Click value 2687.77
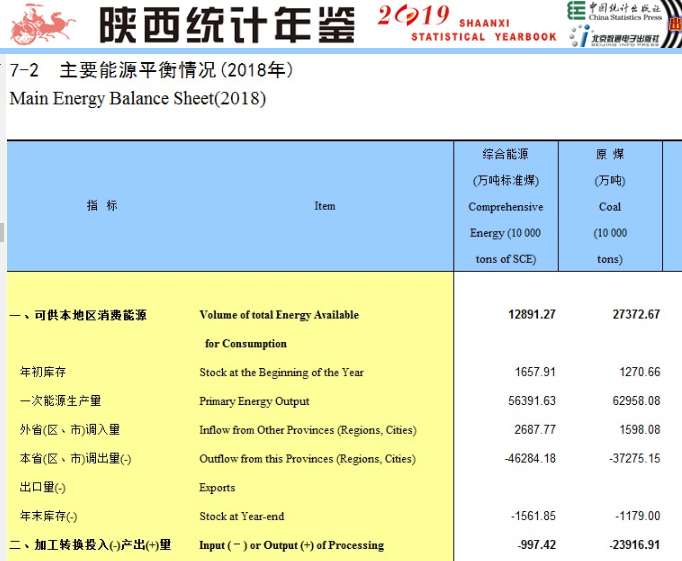This screenshot has height=561, width=682. (535, 430)
